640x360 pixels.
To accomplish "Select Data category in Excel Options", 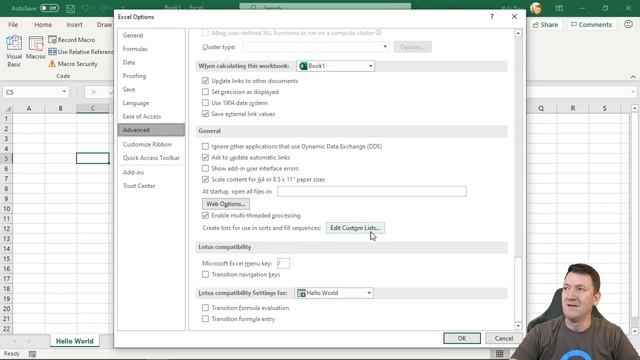I will 151,62.
